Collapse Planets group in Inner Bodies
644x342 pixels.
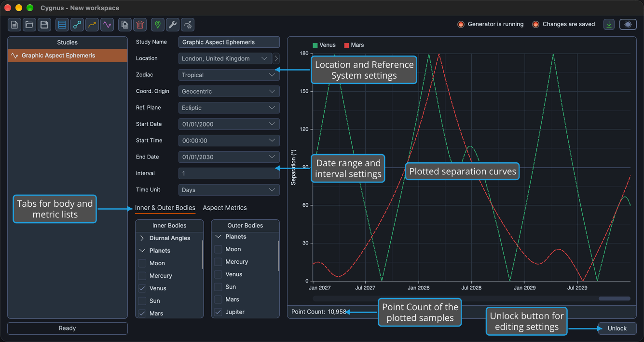(x=142, y=251)
